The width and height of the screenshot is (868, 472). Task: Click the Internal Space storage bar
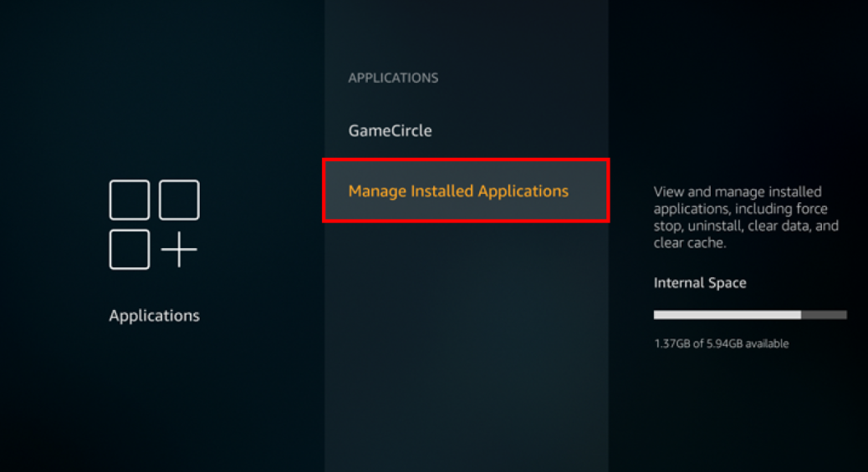click(x=750, y=315)
